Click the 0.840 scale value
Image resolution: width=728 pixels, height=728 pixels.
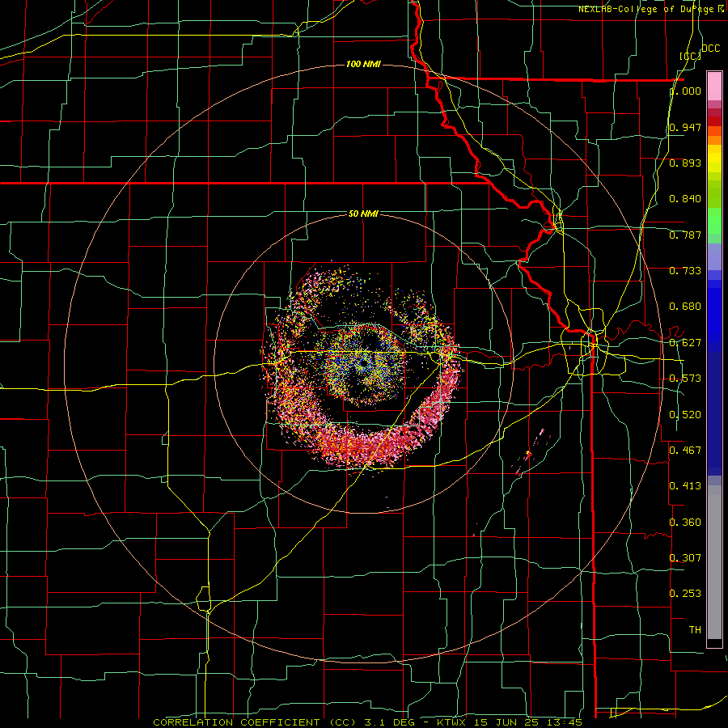point(685,199)
